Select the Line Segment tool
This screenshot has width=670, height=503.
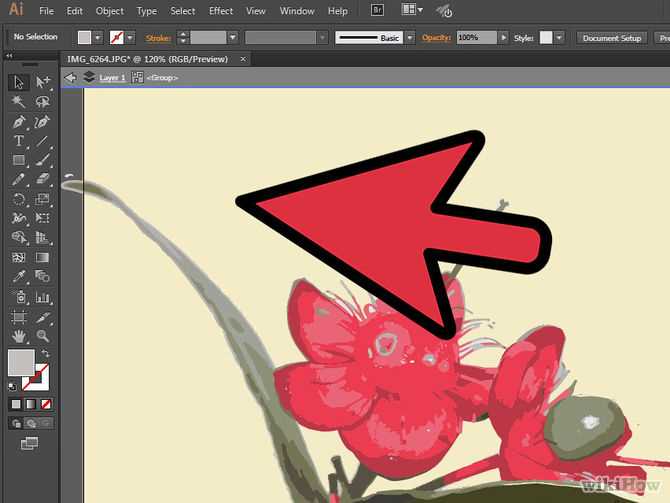42,141
